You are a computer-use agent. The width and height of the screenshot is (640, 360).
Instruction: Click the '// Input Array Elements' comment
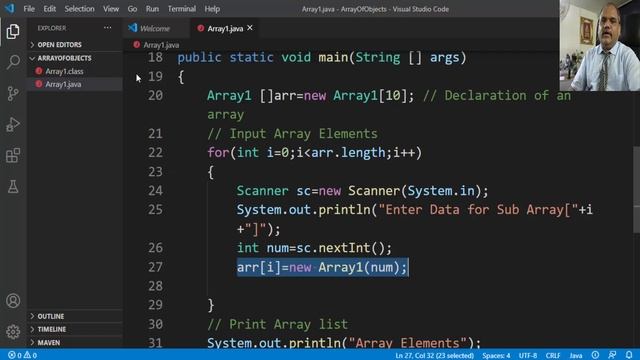(292, 133)
